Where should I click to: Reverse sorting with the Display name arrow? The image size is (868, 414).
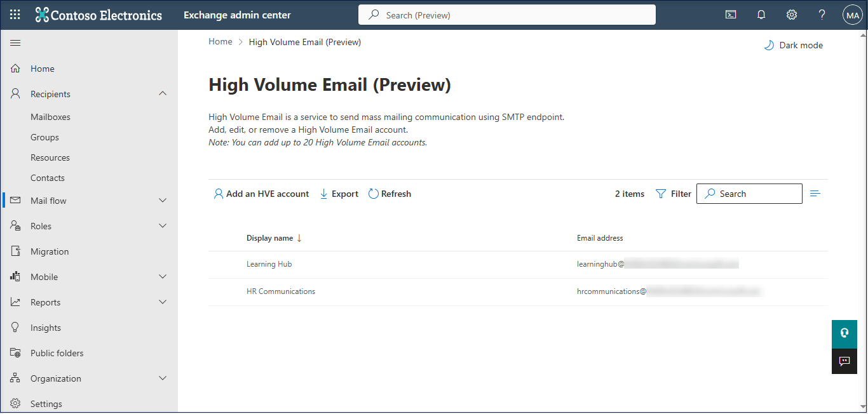(299, 237)
